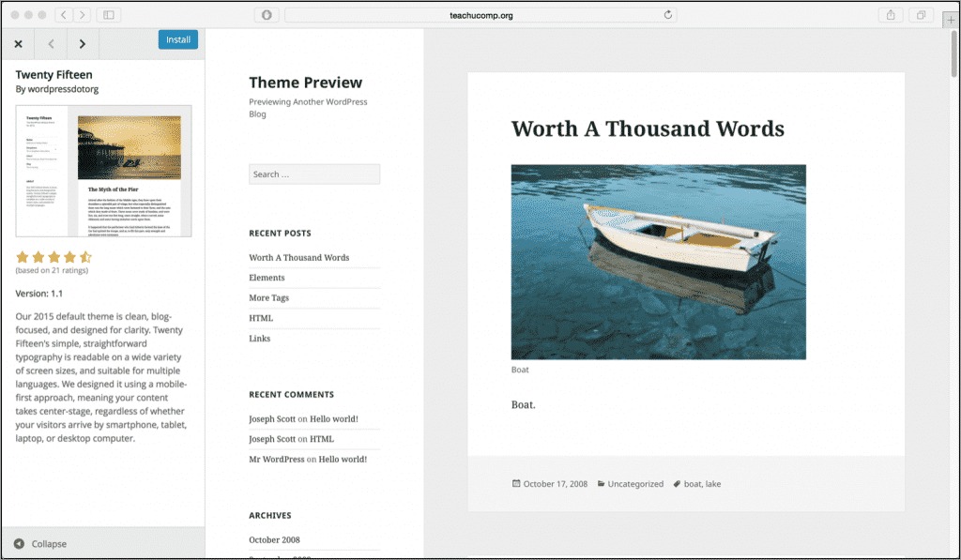Click the privacy shield icon near address bar

[267, 15]
